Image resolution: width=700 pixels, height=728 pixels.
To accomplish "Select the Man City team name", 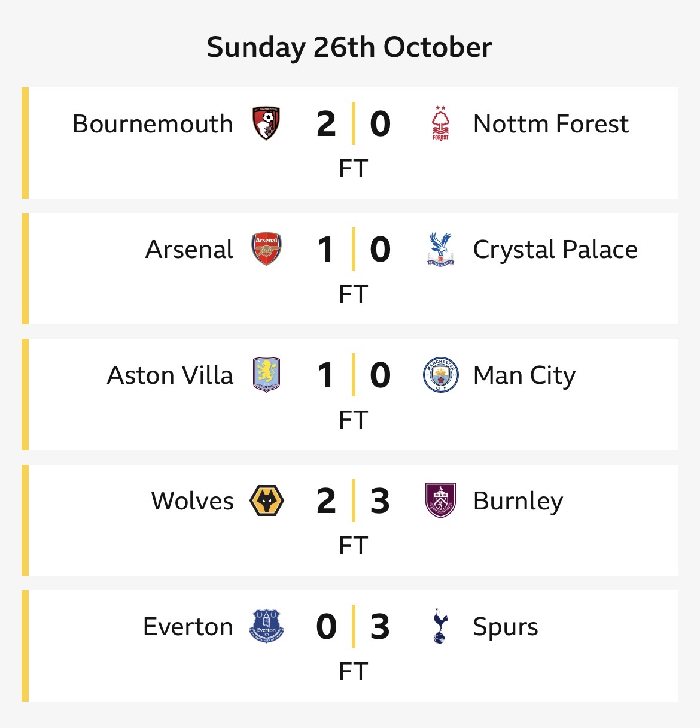I will (x=524, y=375).
